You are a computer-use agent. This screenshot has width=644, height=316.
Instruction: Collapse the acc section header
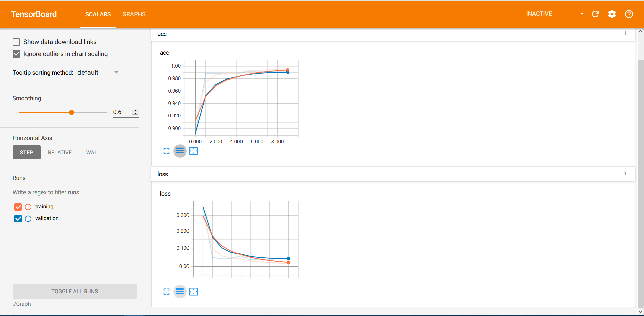coord(393,34)
